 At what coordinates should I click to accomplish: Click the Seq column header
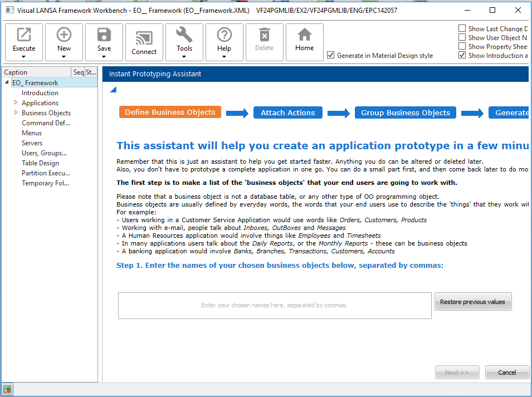point(78,72)
